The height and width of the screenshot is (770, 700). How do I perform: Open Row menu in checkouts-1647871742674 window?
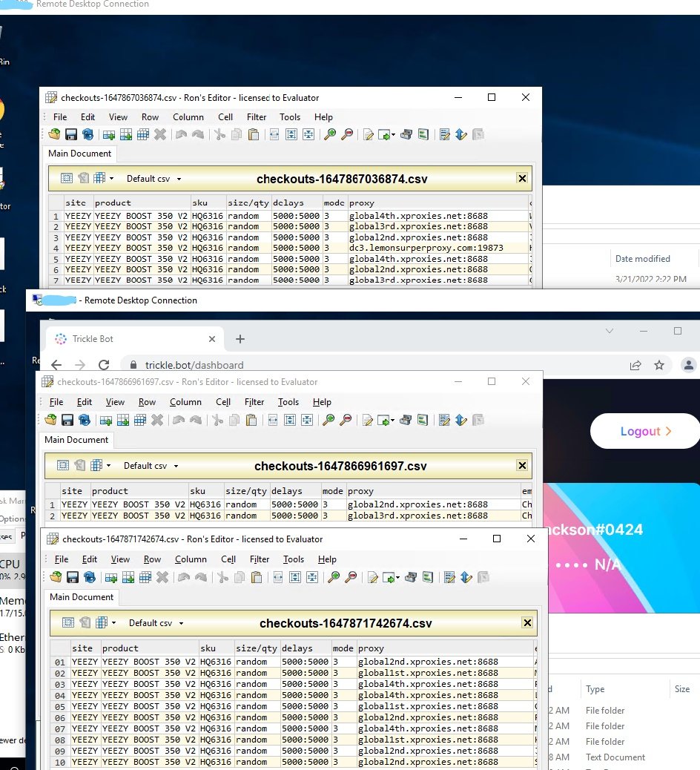pyautogui.click(x=152, y=559)
